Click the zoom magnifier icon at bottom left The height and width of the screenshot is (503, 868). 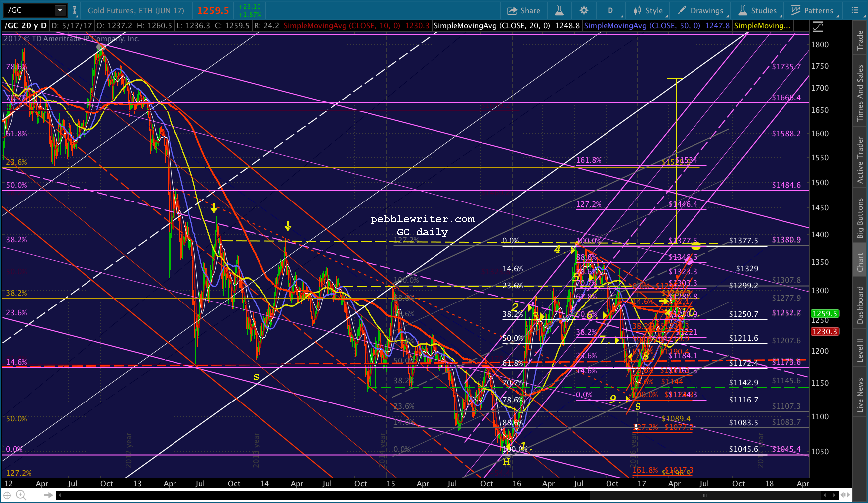[x=21, y=495]
